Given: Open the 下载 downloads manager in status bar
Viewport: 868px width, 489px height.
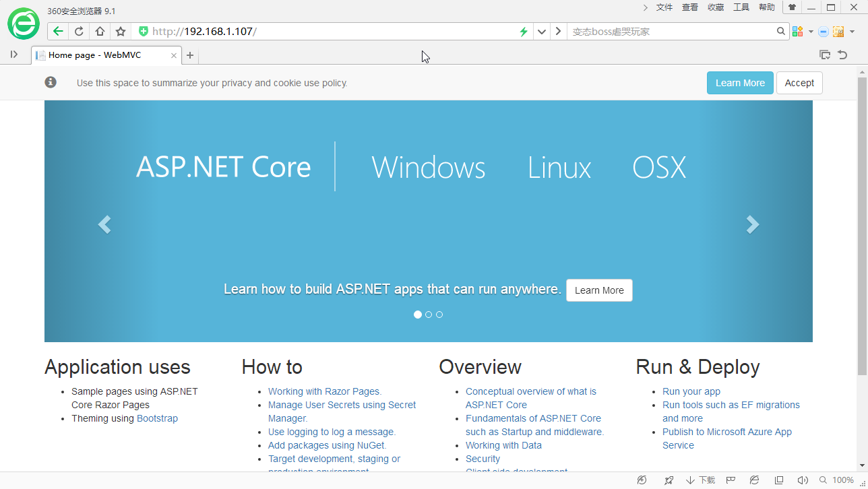Looking at the screenshot, I should [x=701, y=480].
